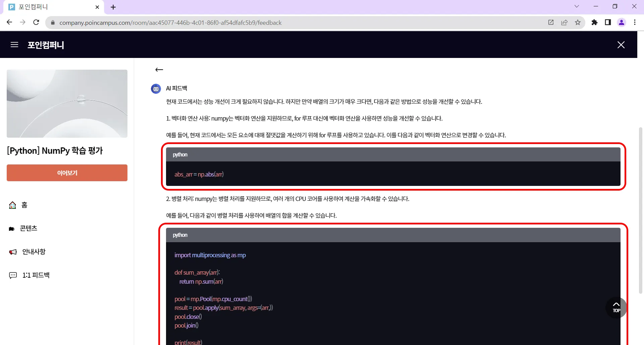Open the Chrome three-dot menu

(x=635, y=22)
